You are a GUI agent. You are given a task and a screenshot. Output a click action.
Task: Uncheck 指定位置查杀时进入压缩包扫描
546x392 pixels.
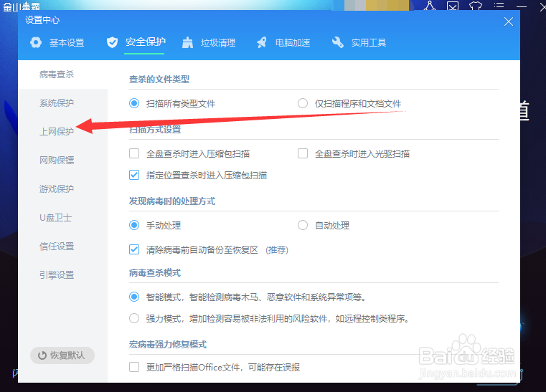tap(134, 175)
